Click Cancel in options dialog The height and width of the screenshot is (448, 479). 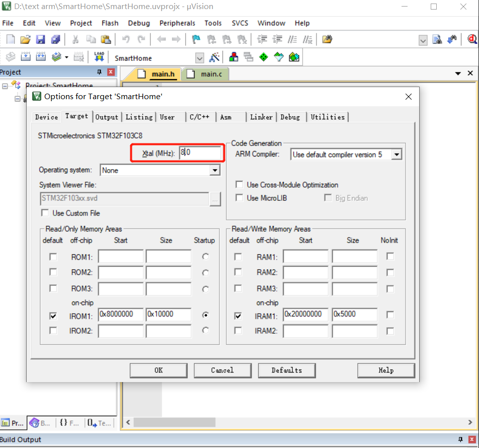point(222,370)
